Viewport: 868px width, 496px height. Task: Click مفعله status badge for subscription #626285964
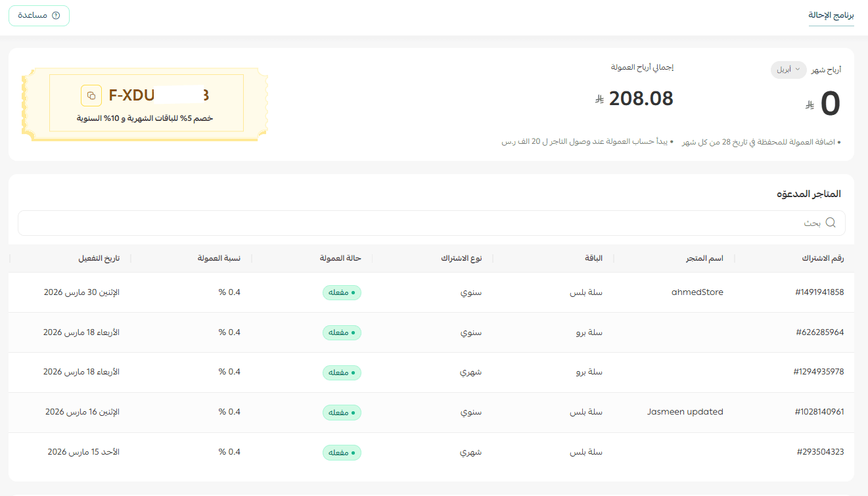point(342,332)
